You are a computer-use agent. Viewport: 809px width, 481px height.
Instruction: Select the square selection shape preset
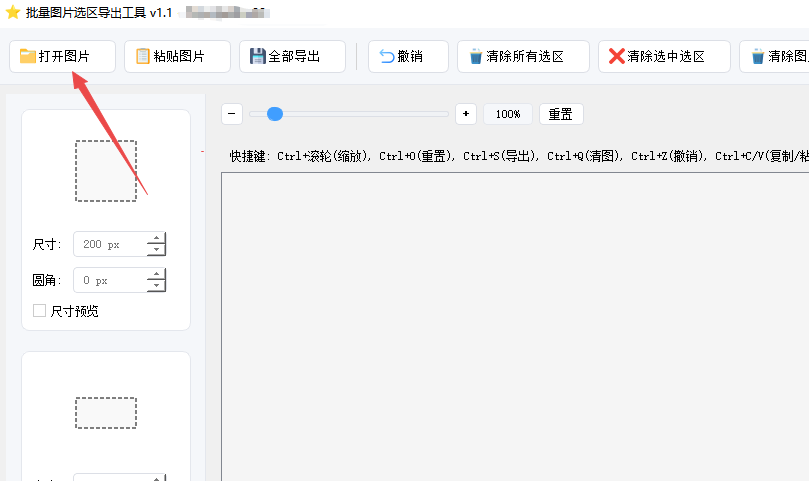point(106,171)
